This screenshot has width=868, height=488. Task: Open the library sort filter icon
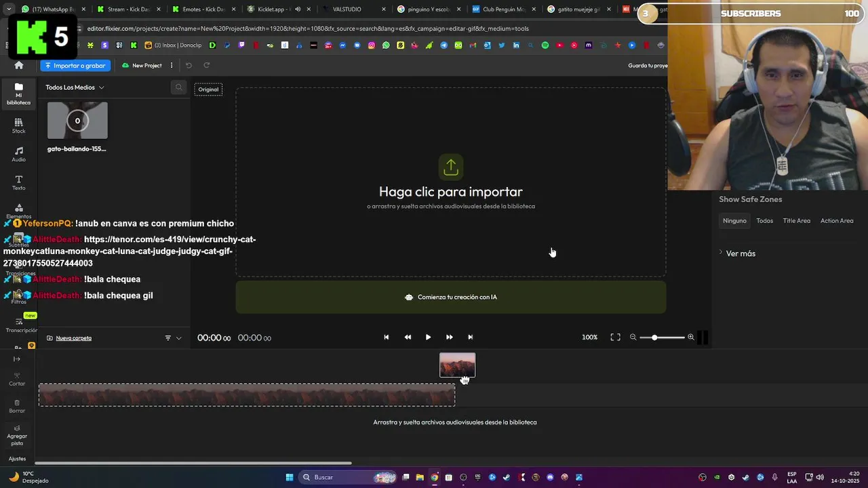tap(168, 338)
